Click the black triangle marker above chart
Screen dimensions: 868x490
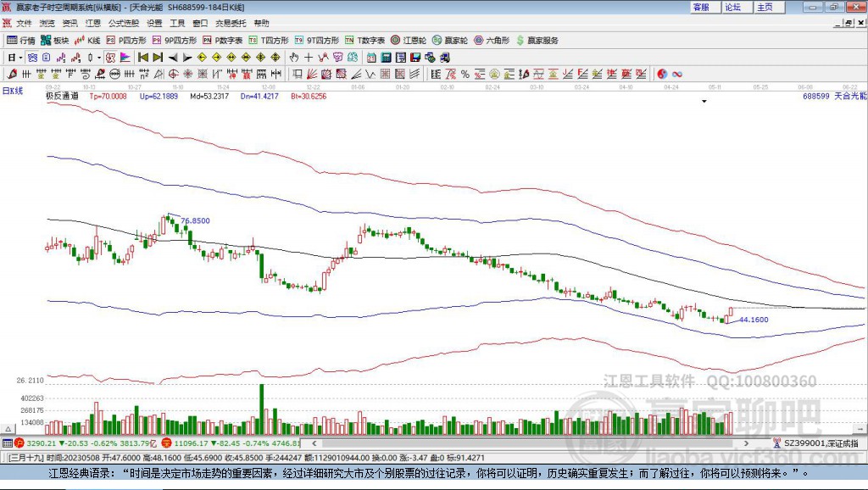704,102
